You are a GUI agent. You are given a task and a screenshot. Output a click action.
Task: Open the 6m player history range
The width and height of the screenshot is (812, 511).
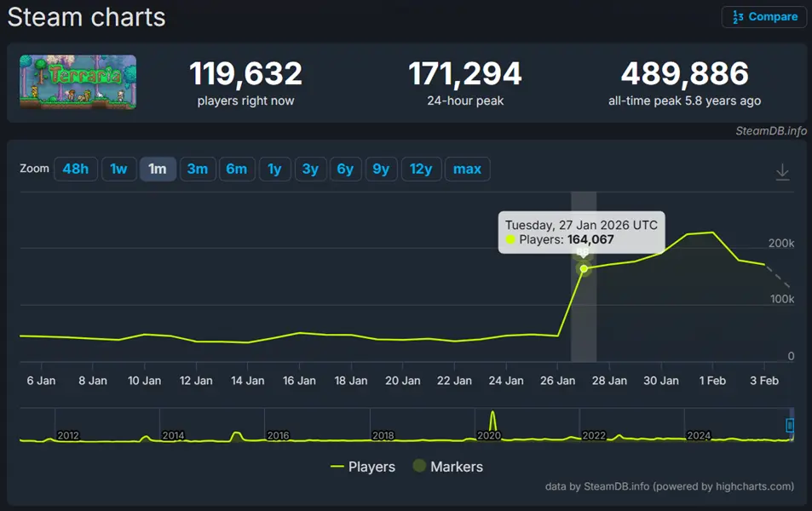point(237,169)
